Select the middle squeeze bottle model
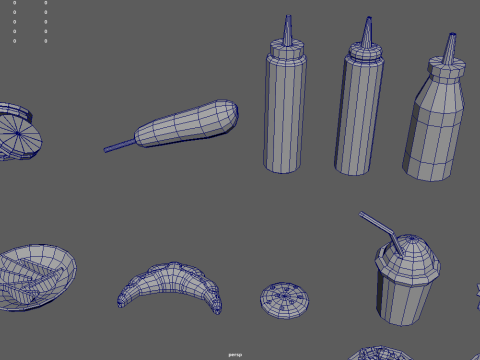Screen dimensions: 480x360 (x=359, y=97)
